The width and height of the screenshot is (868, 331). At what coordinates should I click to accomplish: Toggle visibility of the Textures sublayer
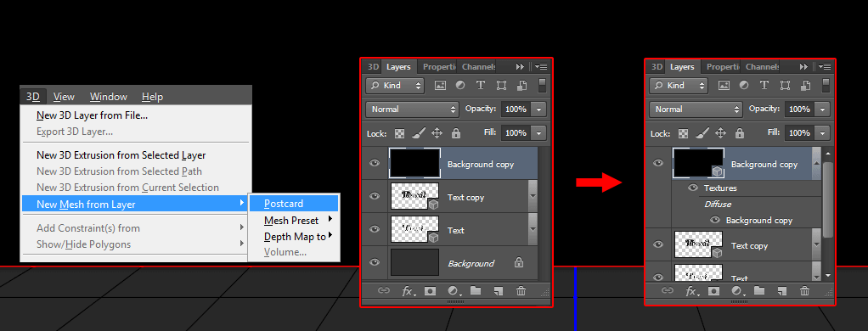[x=693, y=188]
